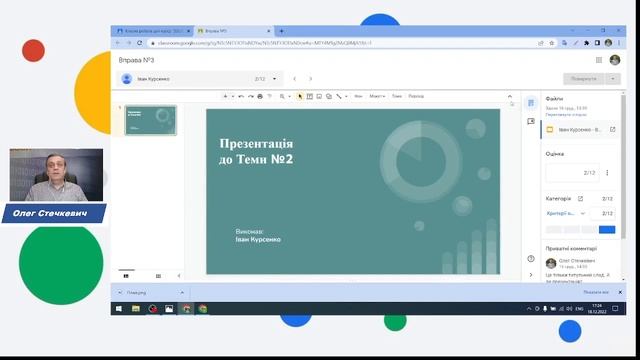Select the text box tool
The width and height of the screenshot is (640, 360).
click(x=310, y=96)
